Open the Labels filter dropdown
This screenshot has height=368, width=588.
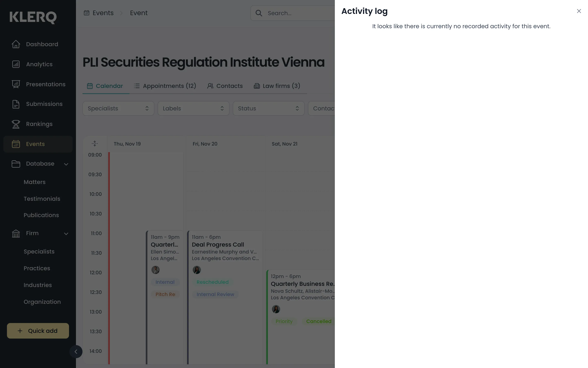point(193,108)
